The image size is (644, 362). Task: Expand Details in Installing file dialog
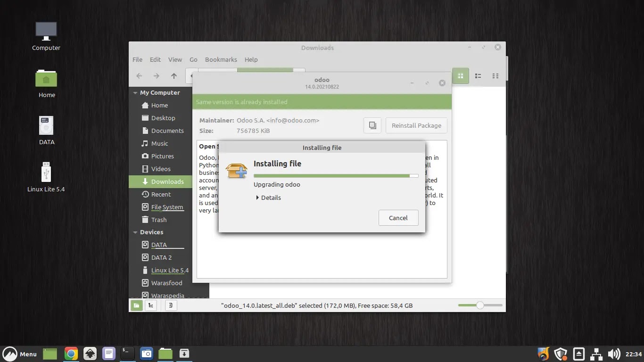click(268, 197)
